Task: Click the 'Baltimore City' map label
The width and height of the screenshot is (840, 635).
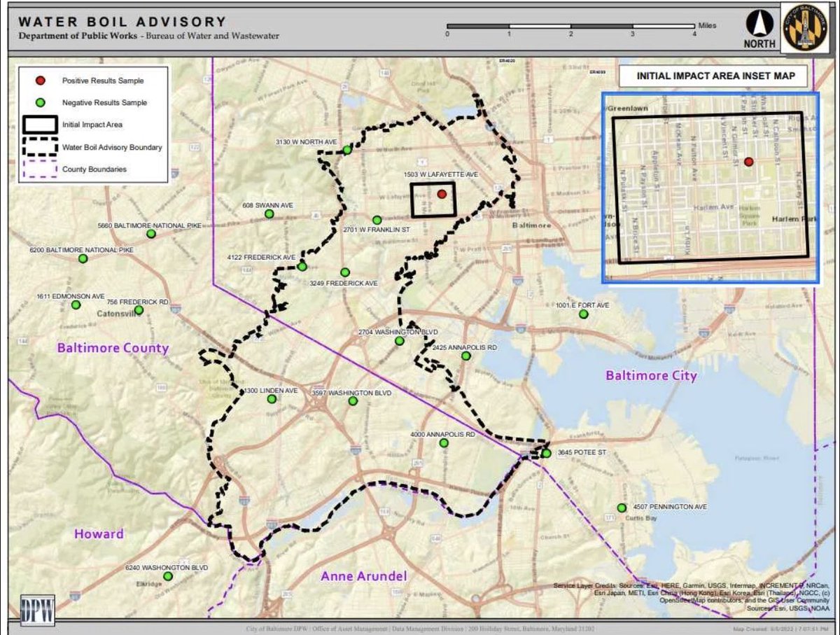Action: 651,375
